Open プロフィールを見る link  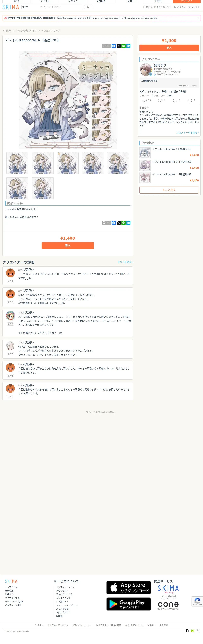pyautogui.click(x=188, y=132)
